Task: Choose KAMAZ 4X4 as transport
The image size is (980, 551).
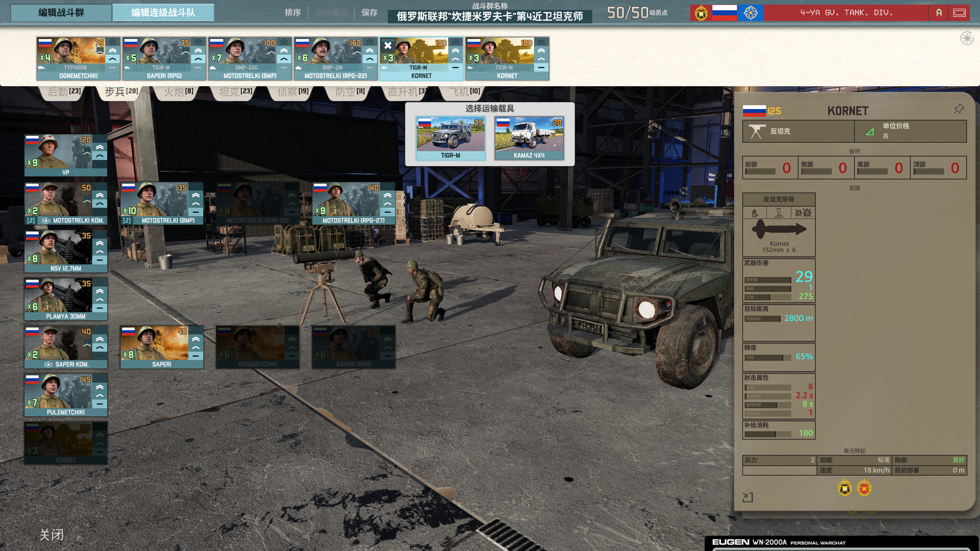Action: (529, 138)
